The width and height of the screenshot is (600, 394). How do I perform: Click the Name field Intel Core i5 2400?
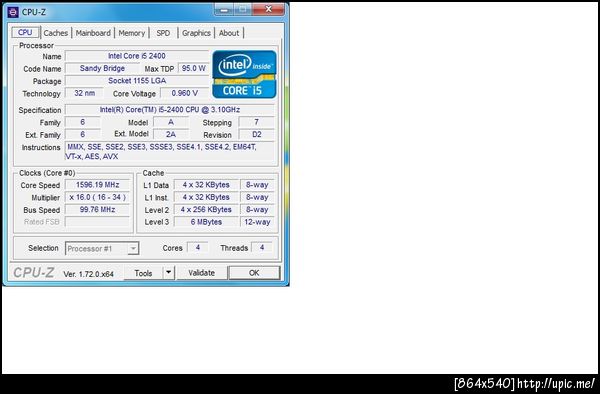[x=137, y=56]
